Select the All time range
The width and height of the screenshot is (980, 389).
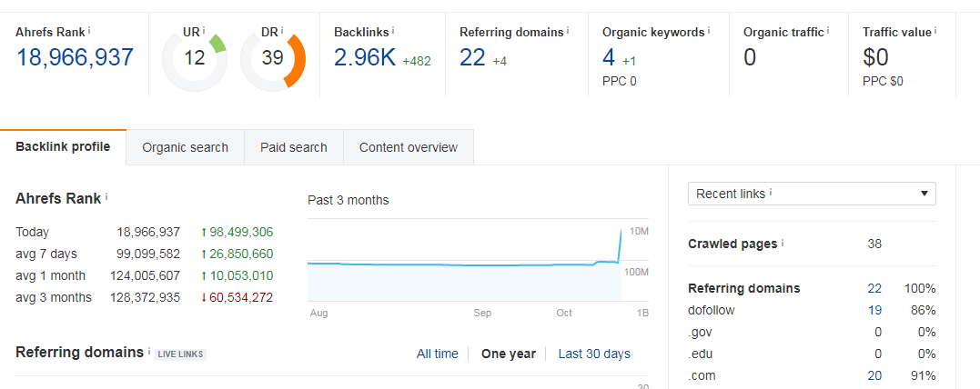point(438,354)
